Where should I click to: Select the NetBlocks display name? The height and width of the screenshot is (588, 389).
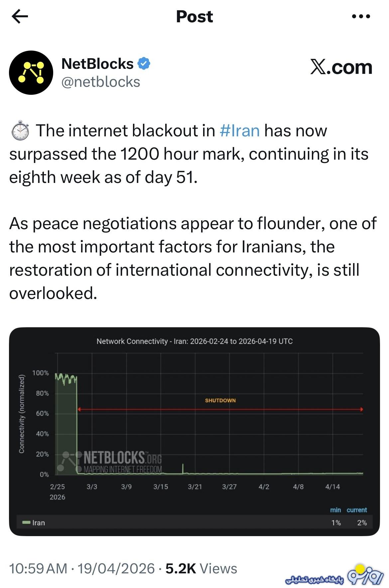coord(96,64)
